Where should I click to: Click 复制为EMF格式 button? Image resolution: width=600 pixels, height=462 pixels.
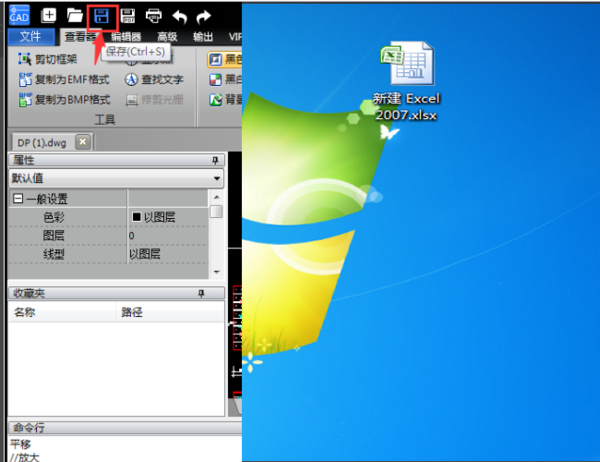tap(64, 80)
